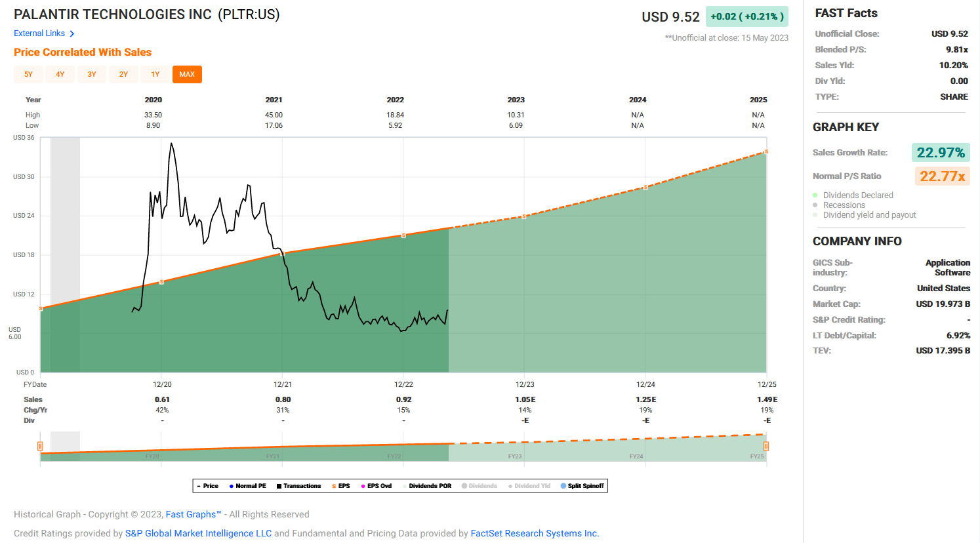This screenshot has height=543, width=980.
Task: Enable the greyed-out Dividends legend series
Action: 480,486
